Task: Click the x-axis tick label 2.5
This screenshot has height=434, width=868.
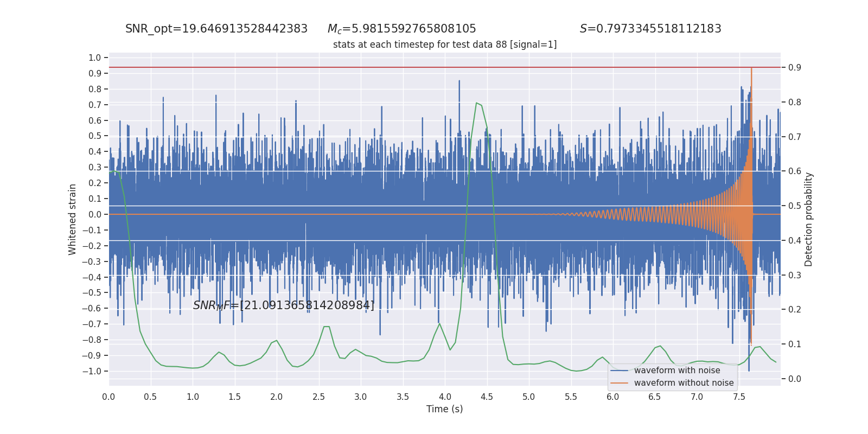Action: point(318,397)
